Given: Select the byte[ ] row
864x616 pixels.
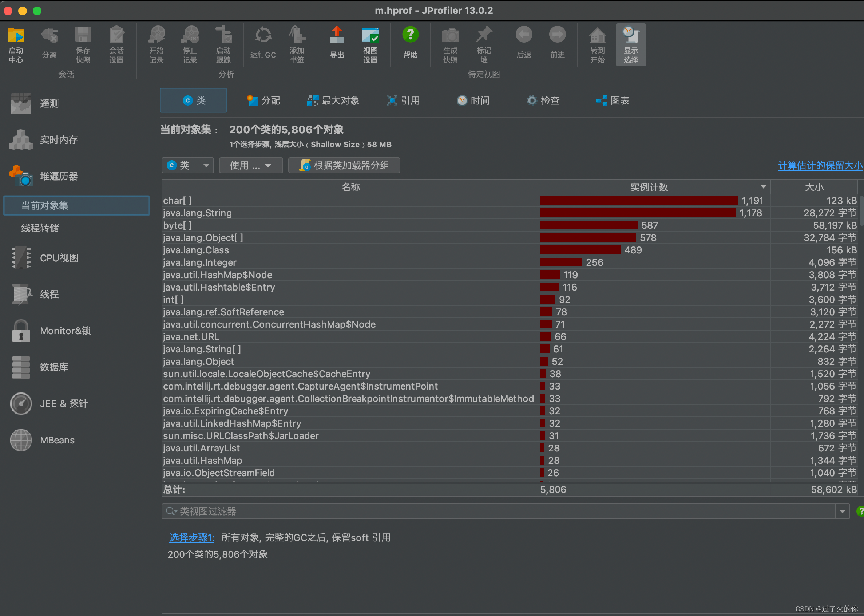Looking at the screenshot, I should (510, 225).
